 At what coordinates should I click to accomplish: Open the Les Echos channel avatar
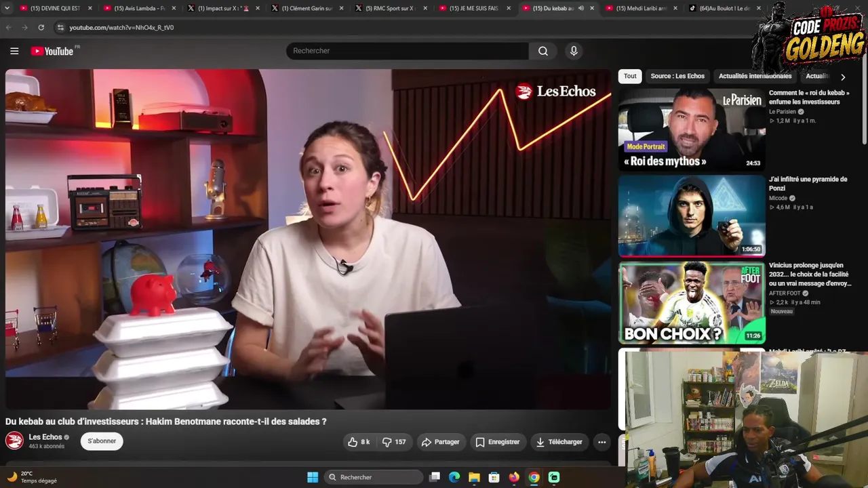14,441
